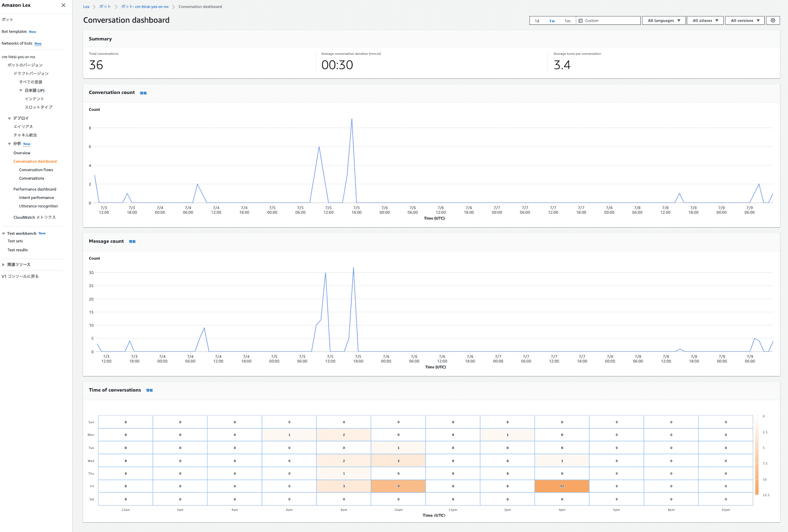Click the Friday 10am orange heatmap cell
The width and height of the screenshot is (788, 532).
coord(398,486)
